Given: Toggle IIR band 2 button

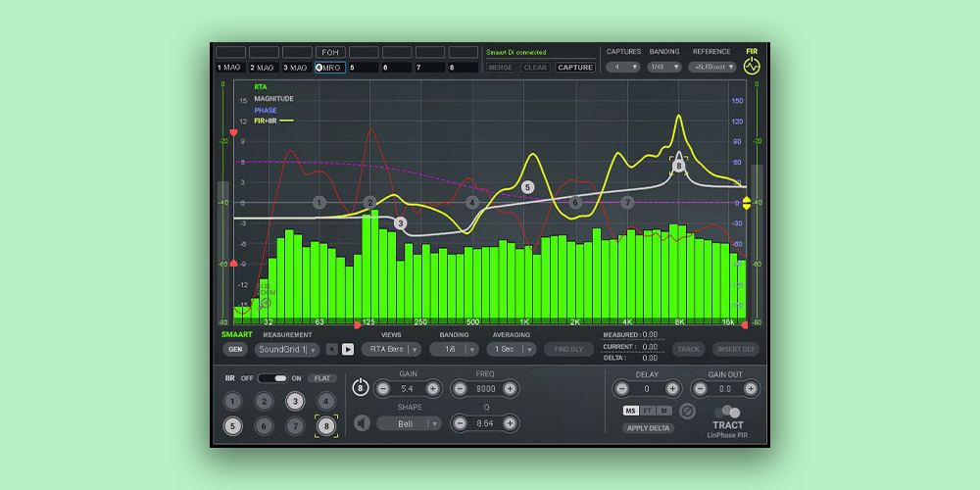Looking at the screenshot, I should [x=264, y=401].
